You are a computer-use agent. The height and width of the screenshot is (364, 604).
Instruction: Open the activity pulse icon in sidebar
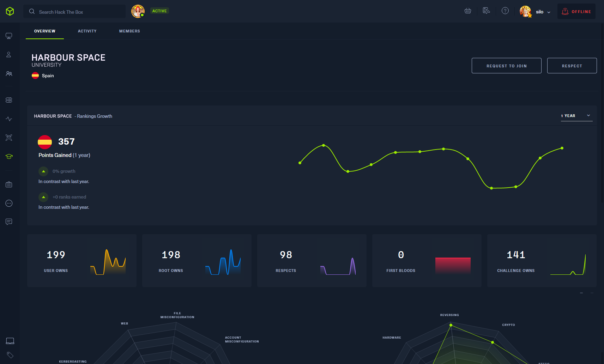(9, 119)
